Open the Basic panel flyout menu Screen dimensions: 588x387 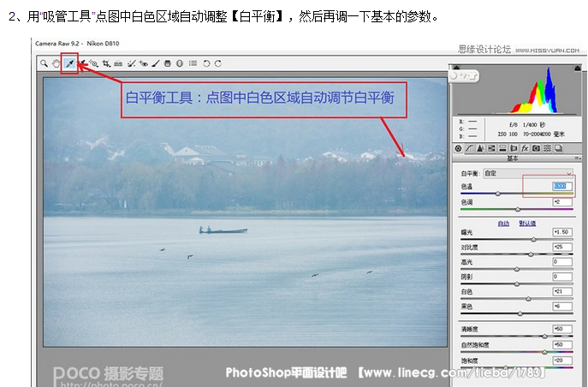[578, 158]
